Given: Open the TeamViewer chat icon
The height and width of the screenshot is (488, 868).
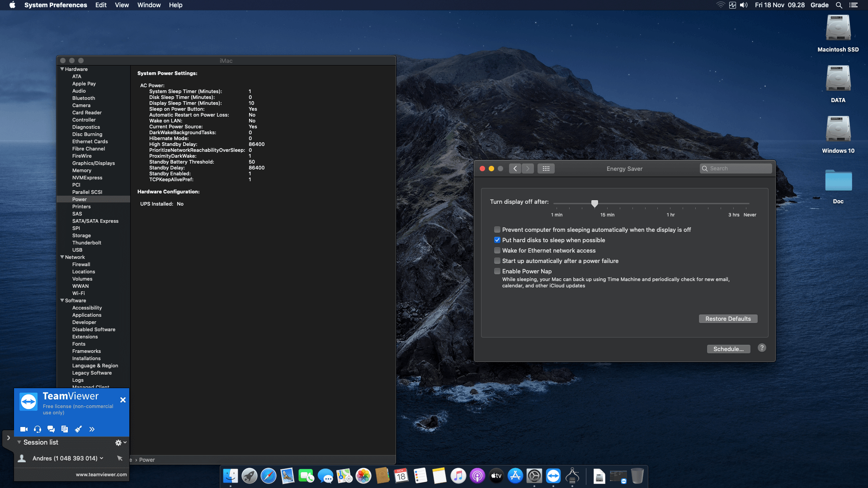Looking at the screenshot, I should tap(51, 429).
